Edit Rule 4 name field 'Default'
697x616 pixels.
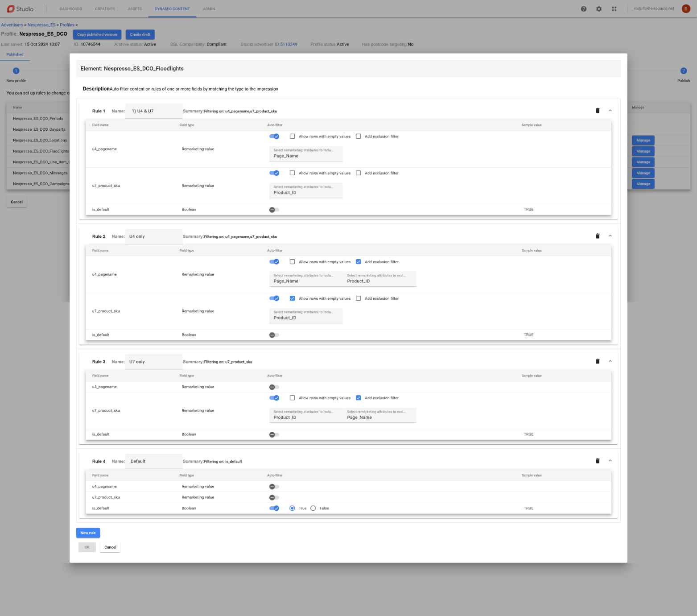(154, 461)
